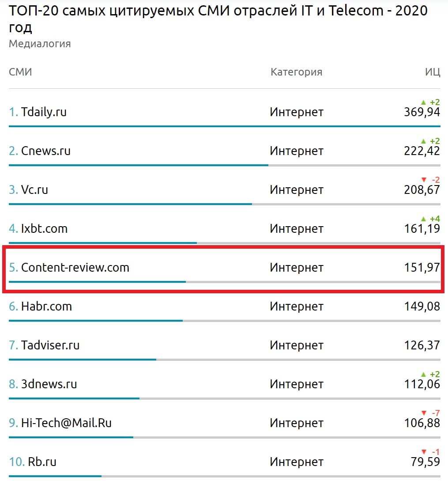Screen dimensions: 448x485
Task: Open the Habr.com entry
Action: (46, 306)
